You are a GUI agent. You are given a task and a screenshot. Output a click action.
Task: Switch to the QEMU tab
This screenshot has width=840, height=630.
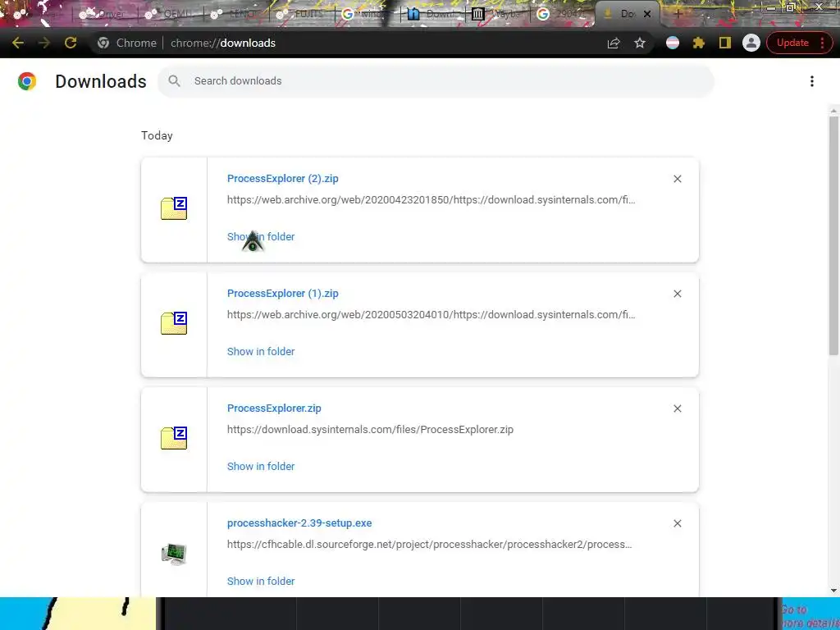(171, 15)
